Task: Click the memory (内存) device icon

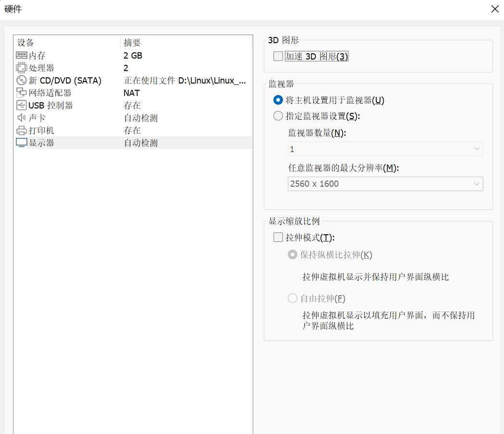Action: coord(22,55)
